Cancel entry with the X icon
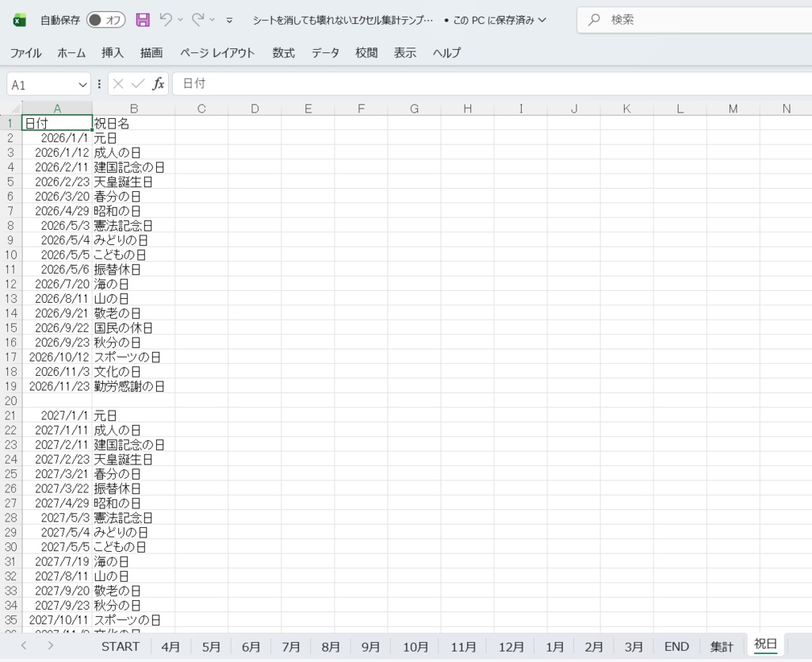812x662 pixels. 118,84
